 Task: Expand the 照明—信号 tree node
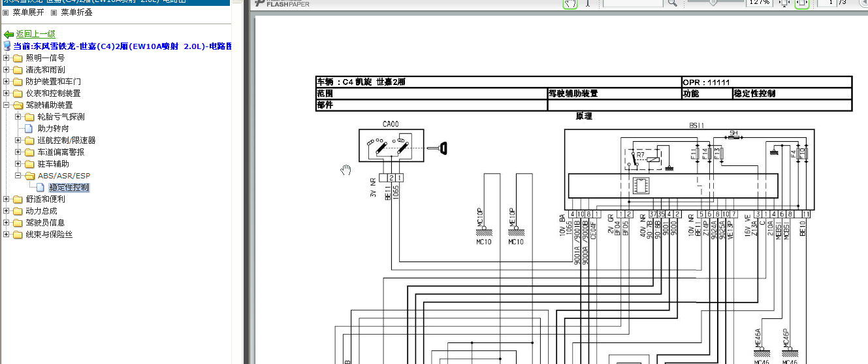point(7,58)
